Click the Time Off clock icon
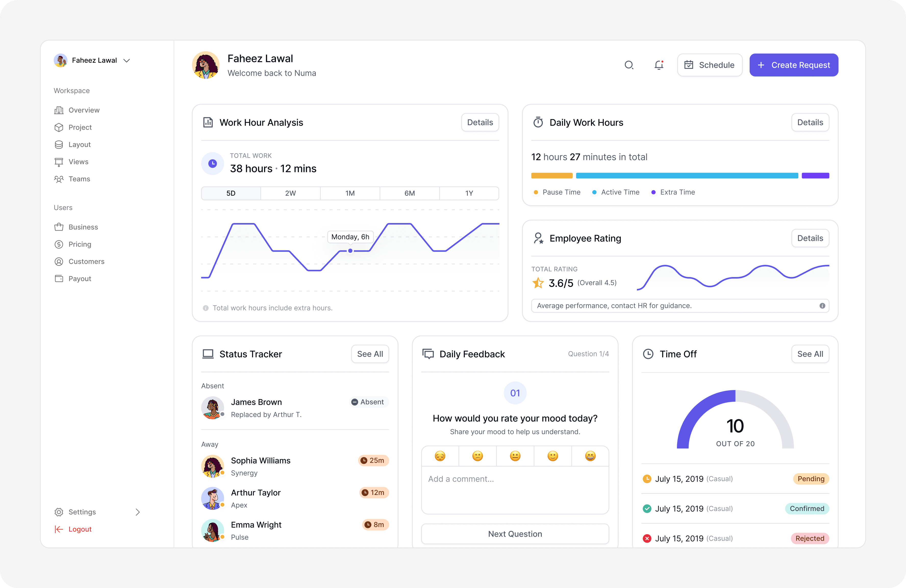This screenshot has width=906, height=588. click(648, 354)
